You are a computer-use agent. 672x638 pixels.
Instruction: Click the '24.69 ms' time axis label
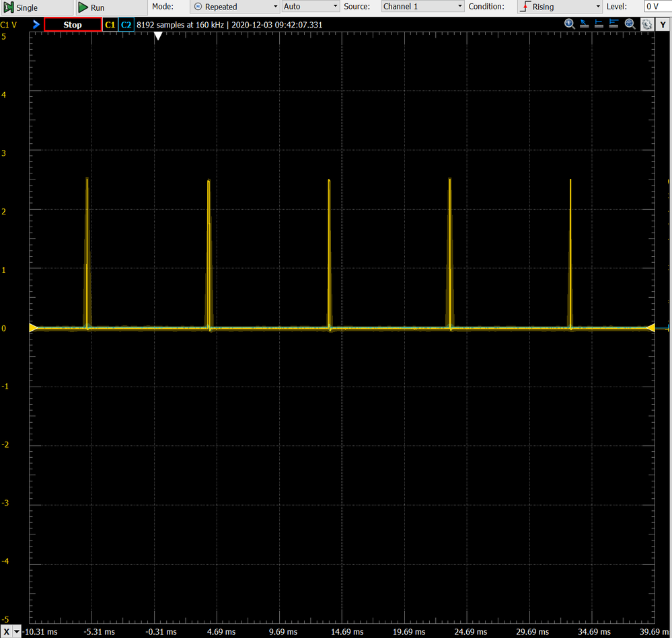(x=471, y=632)
